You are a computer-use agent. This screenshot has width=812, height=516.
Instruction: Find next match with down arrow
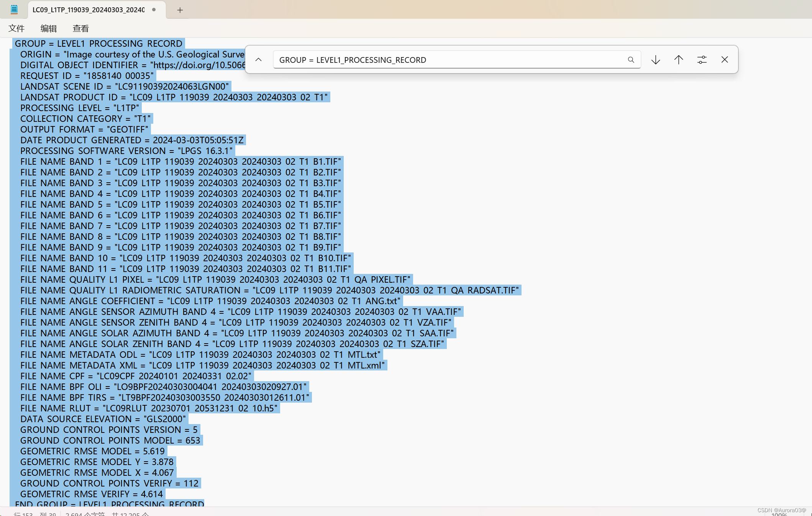pyautogui.click(x=656, y=60)
